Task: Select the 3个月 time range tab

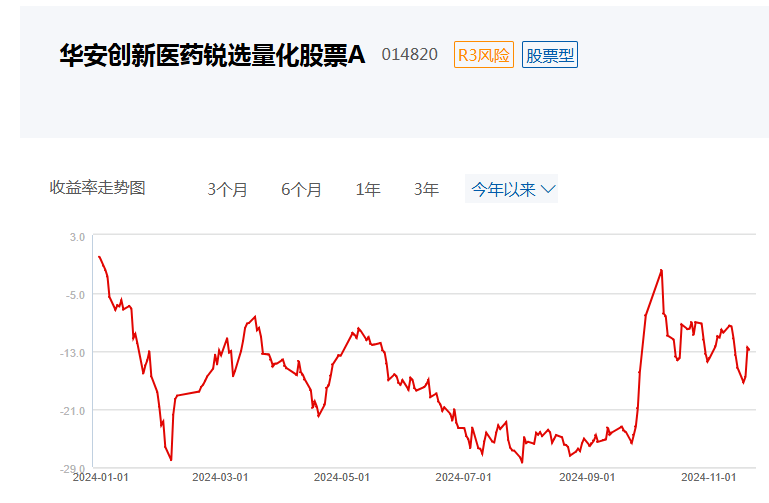Action: click(227, 189)
